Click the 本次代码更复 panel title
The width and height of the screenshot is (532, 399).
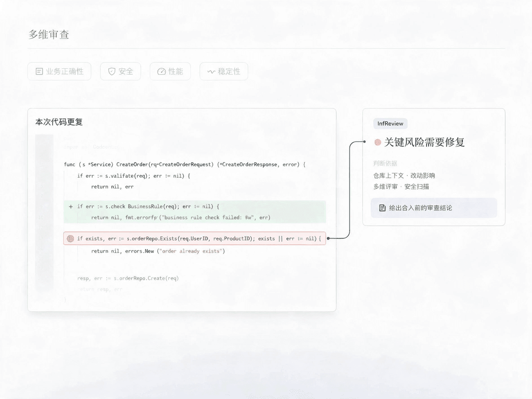point(59,122)
